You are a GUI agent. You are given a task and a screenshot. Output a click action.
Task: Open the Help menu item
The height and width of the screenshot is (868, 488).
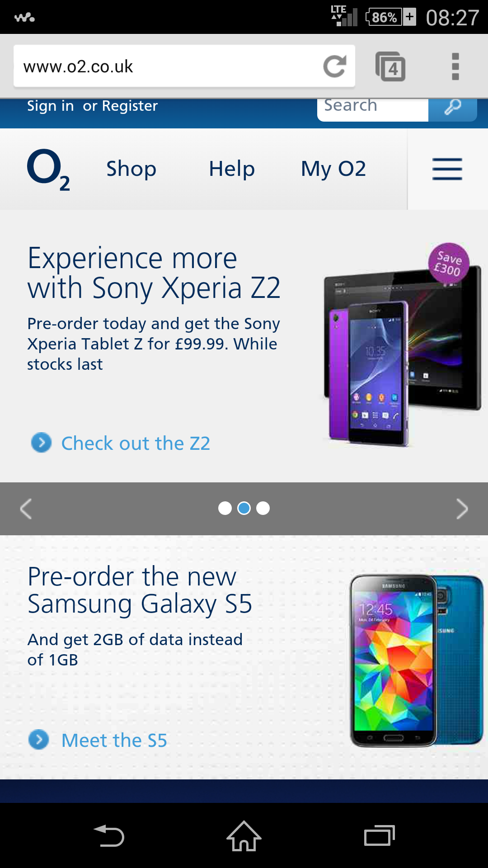(232, 169)
